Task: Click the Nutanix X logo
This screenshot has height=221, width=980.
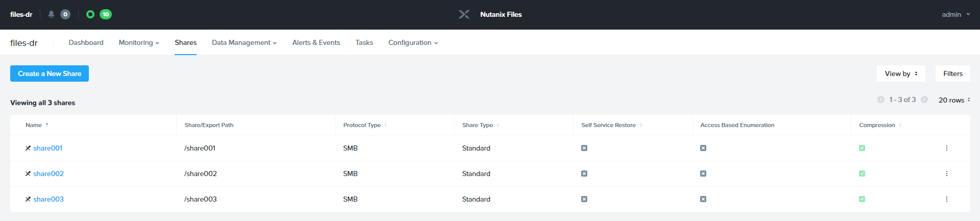Action: coord(464,14)
